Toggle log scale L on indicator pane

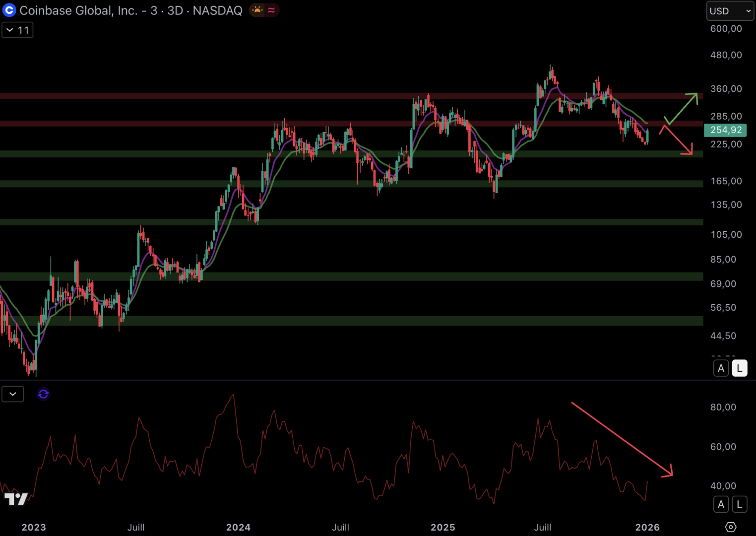click(x=739, y=505)
